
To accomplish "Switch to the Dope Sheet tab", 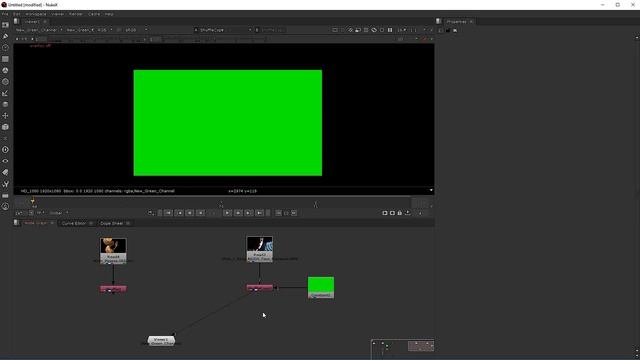I will point(111,223).
